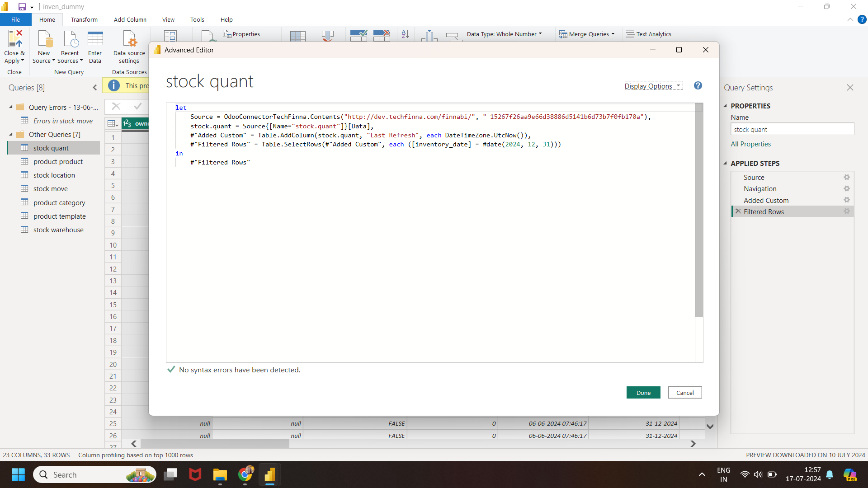This screenshot has height=488, width=868.
Task: Select the Errors in stock move query
Action: click(63, 121)
